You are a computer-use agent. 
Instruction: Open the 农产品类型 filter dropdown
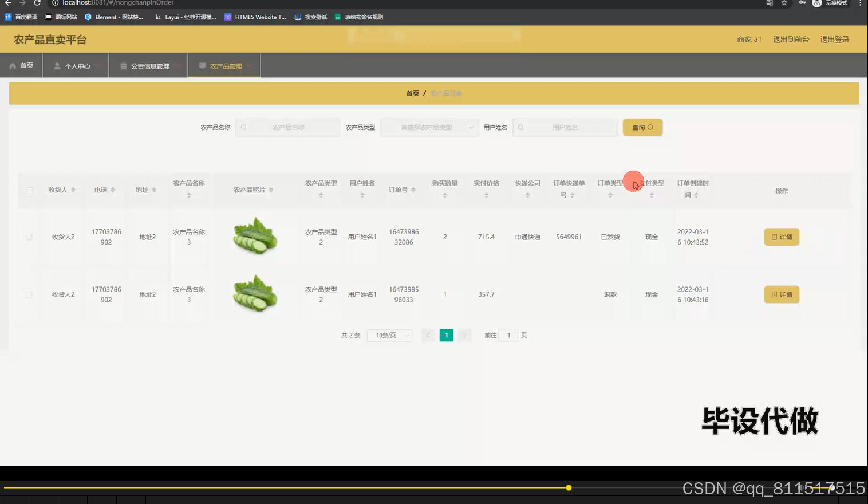point(429,128)
